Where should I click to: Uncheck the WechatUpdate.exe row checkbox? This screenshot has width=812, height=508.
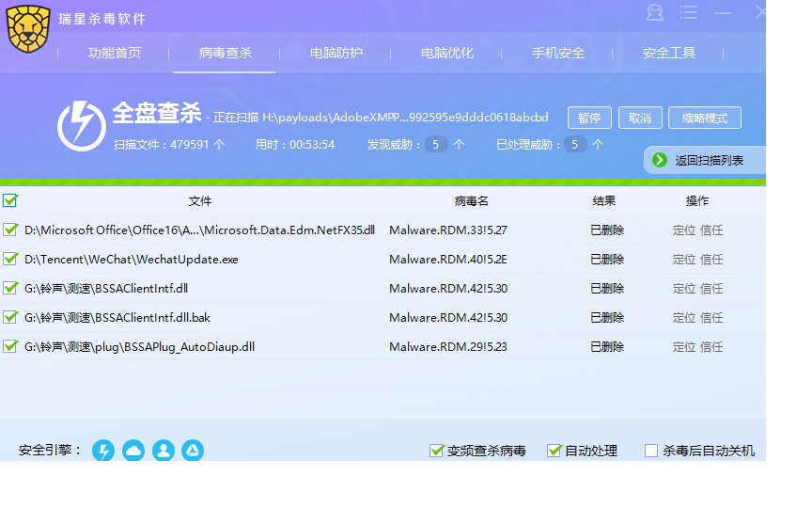9,258
